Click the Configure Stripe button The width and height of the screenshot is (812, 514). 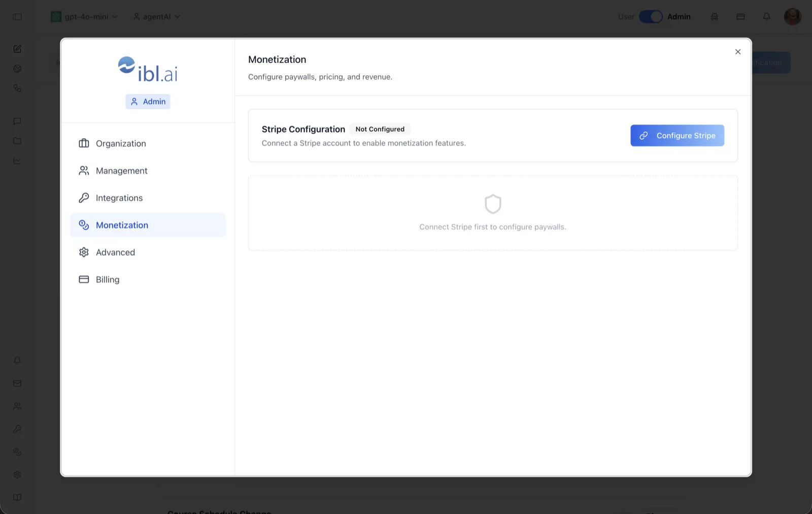(677, 136)
